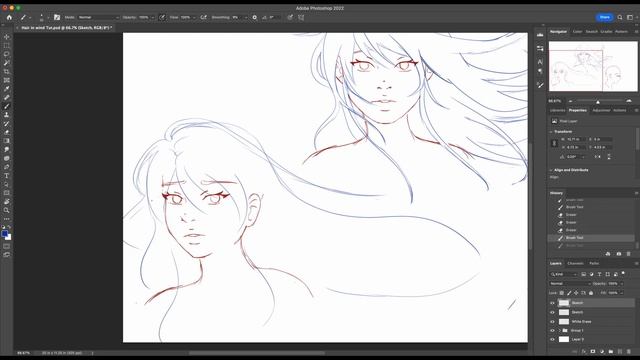Screen dimensions: 640x360
Task: Open symmetry paint options butterfly icon
Action: tap(301, 17)
